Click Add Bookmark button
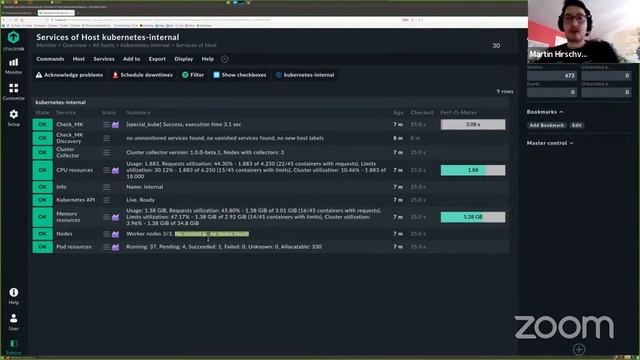 pos(547,125)
